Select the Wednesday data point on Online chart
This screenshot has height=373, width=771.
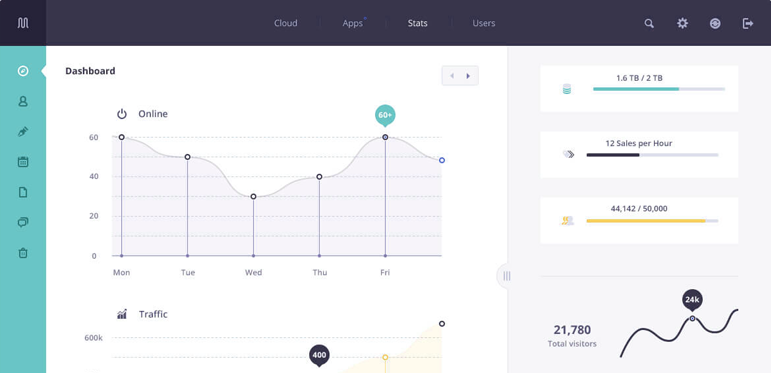click(253, 197)
